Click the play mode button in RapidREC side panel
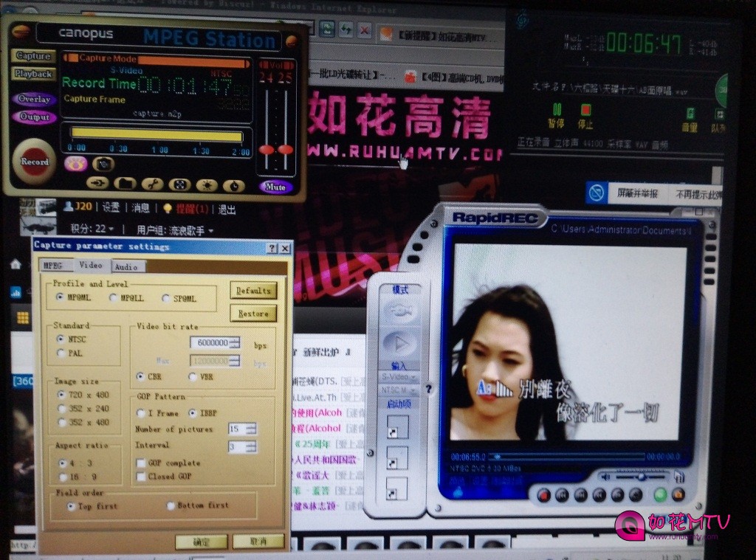The height and width of the screenshot is (560, 756). (399, 344)
